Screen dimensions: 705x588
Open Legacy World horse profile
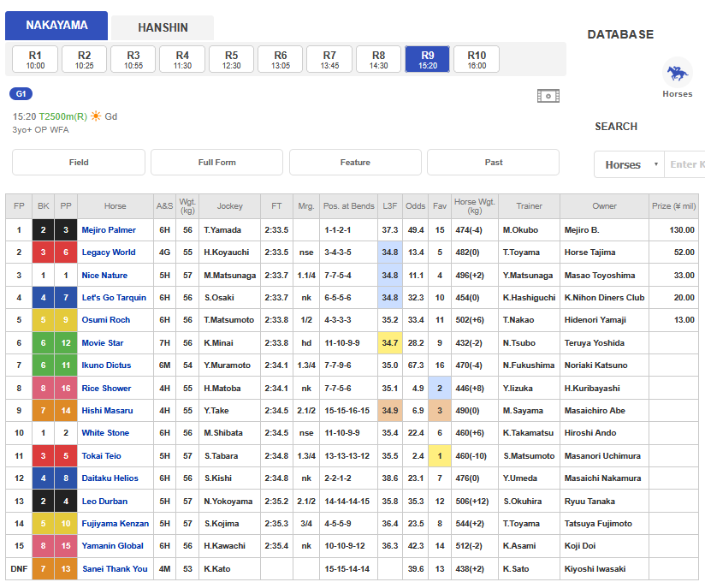(x=109, y=252)
